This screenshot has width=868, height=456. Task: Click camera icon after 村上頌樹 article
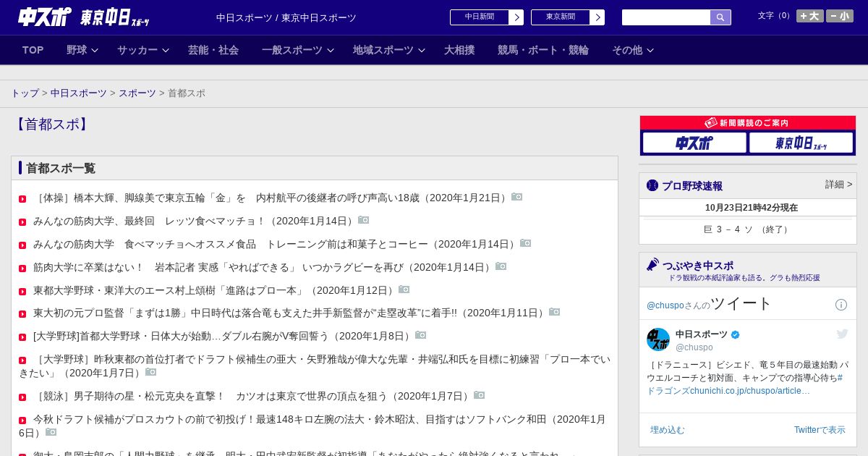404,290
